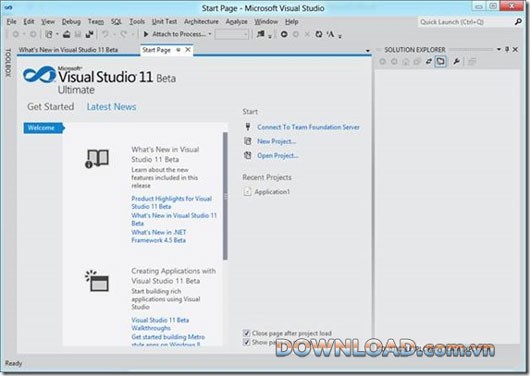The width and height of the screenshot is (530, 376).
Task: Click the Solution Explorer sync arrows icon
Action: [429, 61]
